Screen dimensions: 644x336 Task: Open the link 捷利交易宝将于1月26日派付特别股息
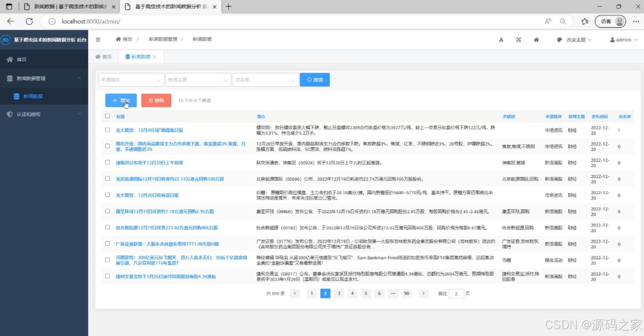166,277
